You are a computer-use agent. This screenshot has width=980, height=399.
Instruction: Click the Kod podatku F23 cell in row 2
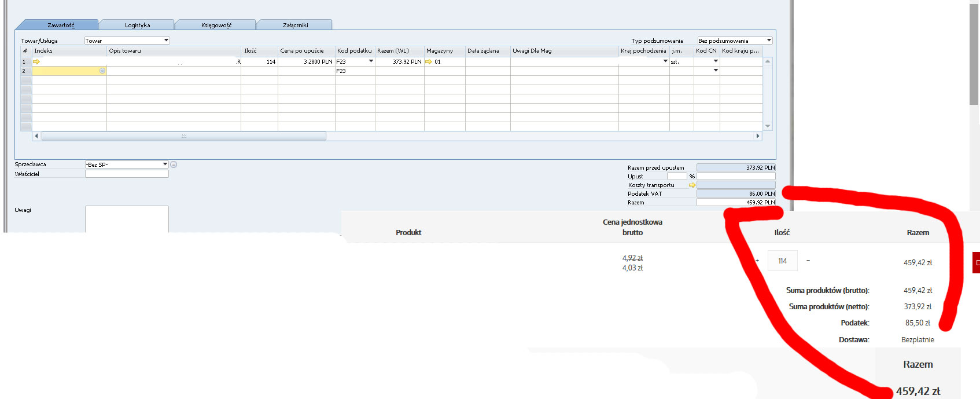point(355,71)
